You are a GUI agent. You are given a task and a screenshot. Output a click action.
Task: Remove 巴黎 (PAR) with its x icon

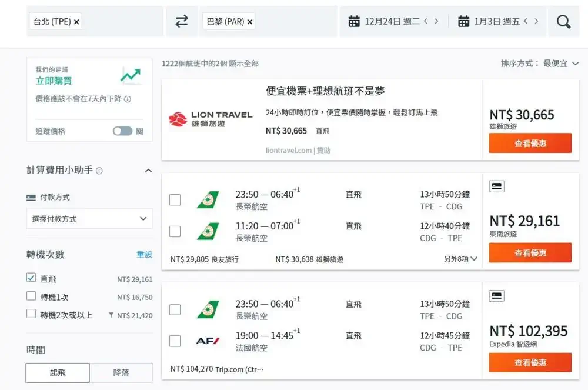(x=250, y=22)
